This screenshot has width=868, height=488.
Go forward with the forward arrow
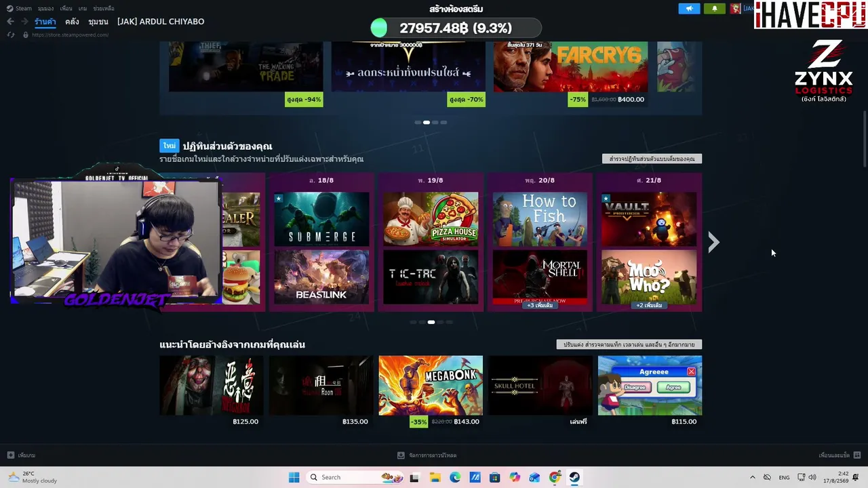pyautogui.click(x=24, y=22)
